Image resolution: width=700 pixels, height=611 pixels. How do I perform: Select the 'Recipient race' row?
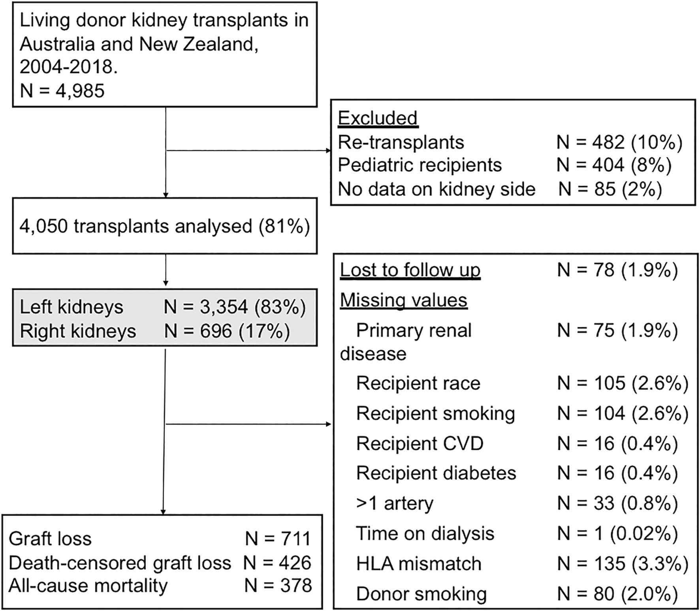point(522,383)
